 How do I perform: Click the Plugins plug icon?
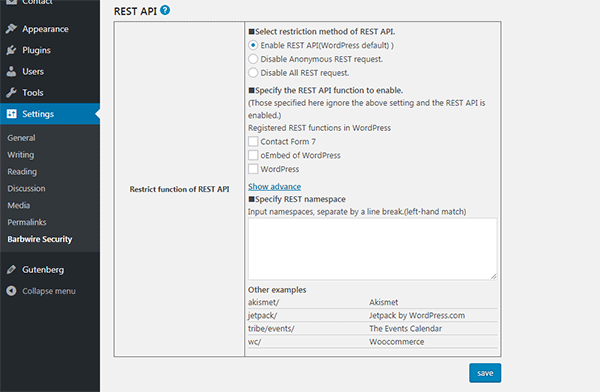click(11, 50)
